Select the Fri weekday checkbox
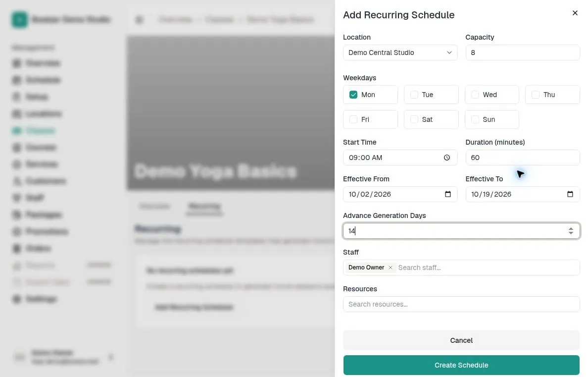 click(x=353, y=119)
